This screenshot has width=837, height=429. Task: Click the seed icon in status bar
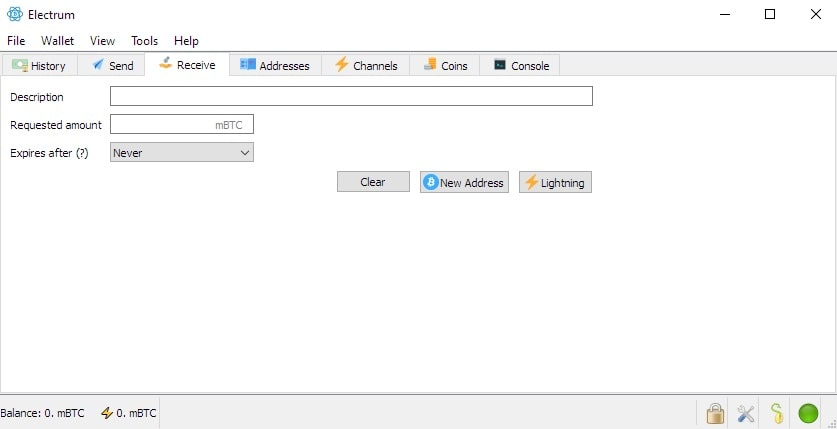(x=777, y=413)
